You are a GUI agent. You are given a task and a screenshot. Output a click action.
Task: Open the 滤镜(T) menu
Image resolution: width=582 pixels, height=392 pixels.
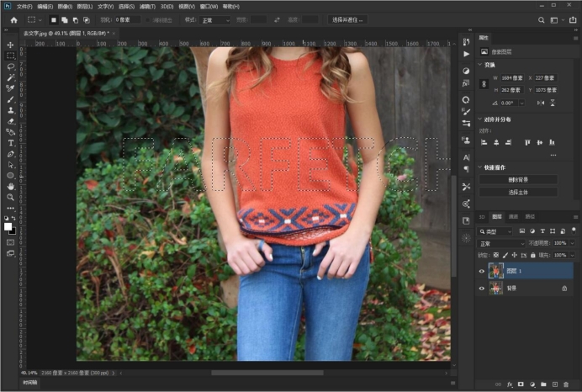(147, 7)
